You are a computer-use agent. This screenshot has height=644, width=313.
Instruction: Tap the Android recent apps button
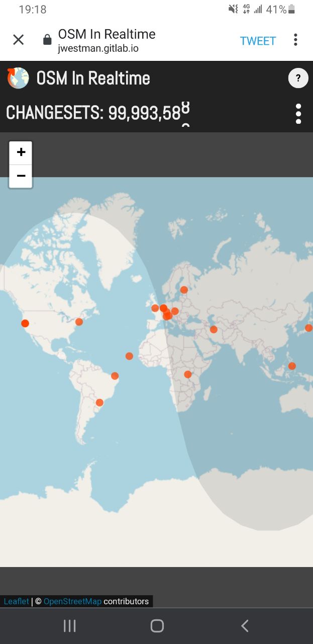click(x=69, y=626)
